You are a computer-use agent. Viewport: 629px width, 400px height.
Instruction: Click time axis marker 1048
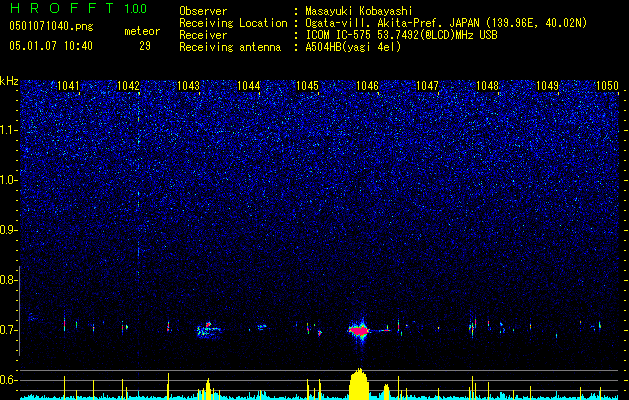tap(487, 86)
